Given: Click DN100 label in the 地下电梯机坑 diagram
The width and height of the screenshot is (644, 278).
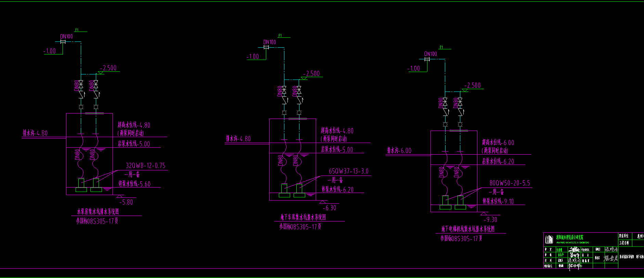Looking at the screenshot, I should coord(430,54).
